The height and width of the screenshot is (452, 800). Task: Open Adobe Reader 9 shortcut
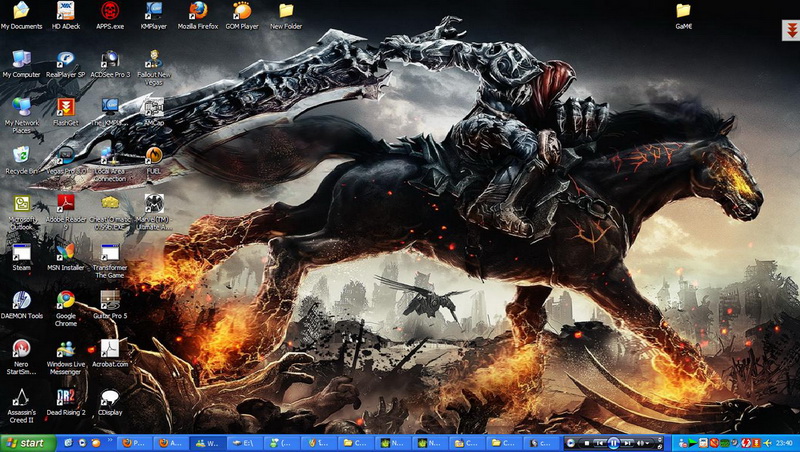[66, 213]
